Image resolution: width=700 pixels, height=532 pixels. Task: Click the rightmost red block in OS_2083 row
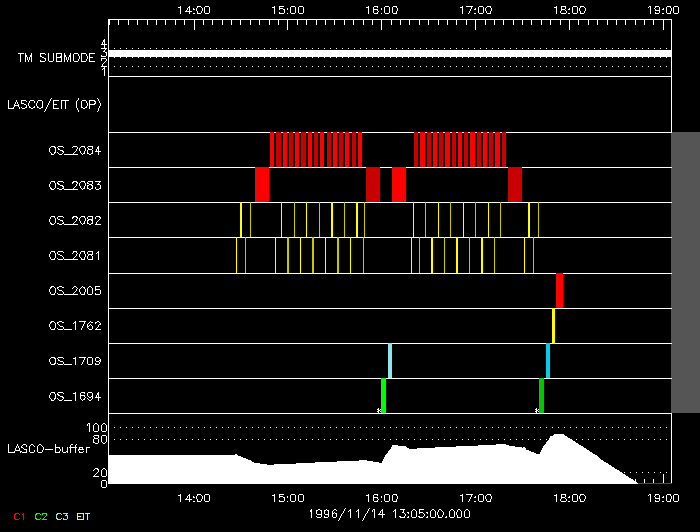point(515,185)
